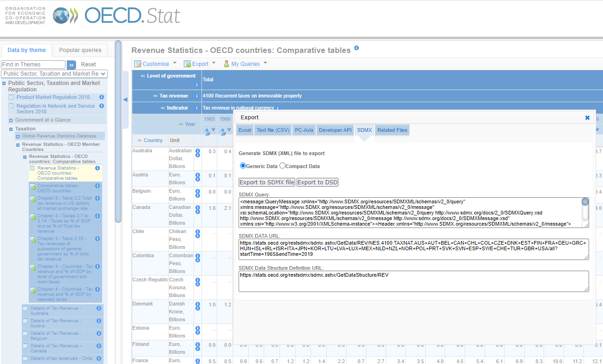Open info for Regulation in Network and Service Sectors
This screenshot has height=364, width=603.
pyautogui.click(x=101, y=106)
